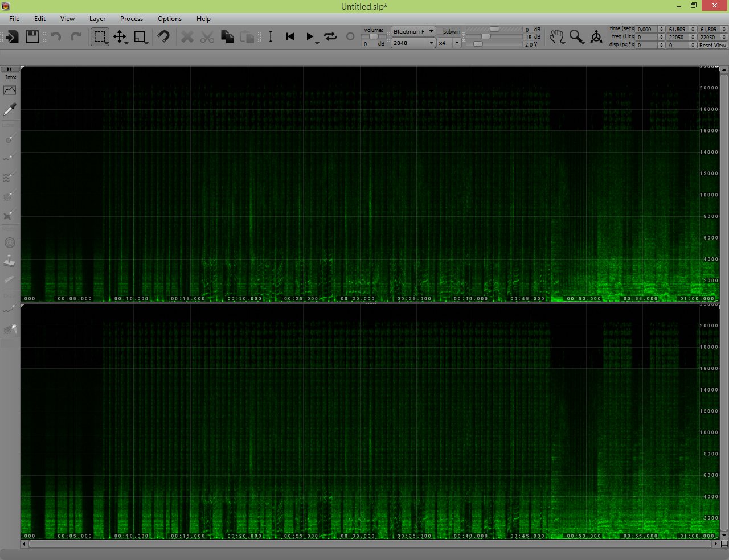Toggle the record button
Image resolution: width=729 pixels, height=560 pixels.
click(x=350, y=37)
